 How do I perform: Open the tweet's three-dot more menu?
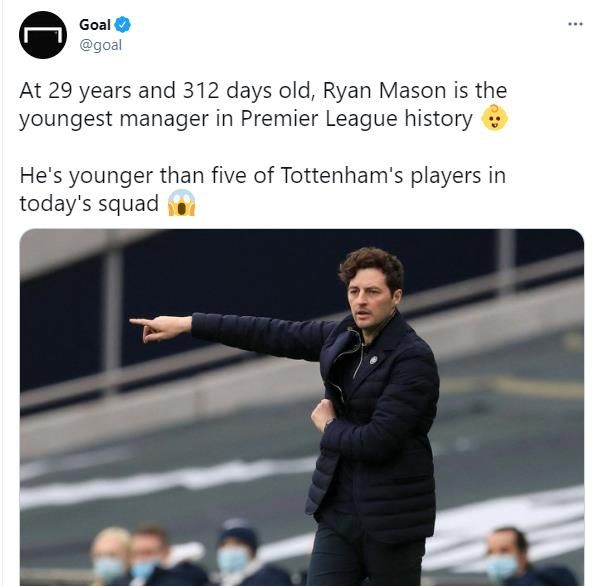pos(574,24)
